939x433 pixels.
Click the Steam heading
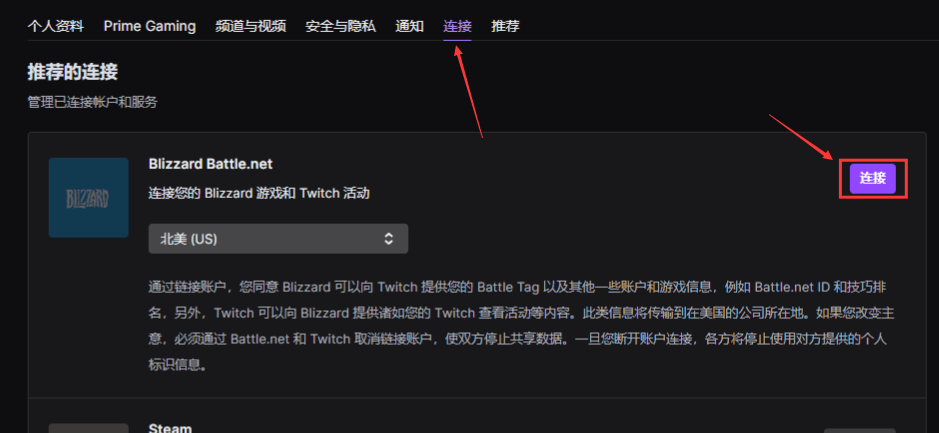pyautogui.click(x=170, y=428)
